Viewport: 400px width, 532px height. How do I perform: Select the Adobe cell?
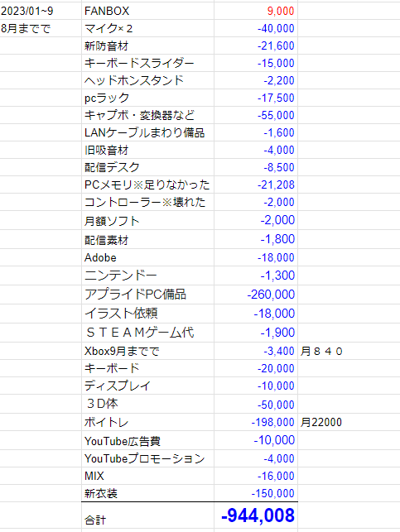147,257
